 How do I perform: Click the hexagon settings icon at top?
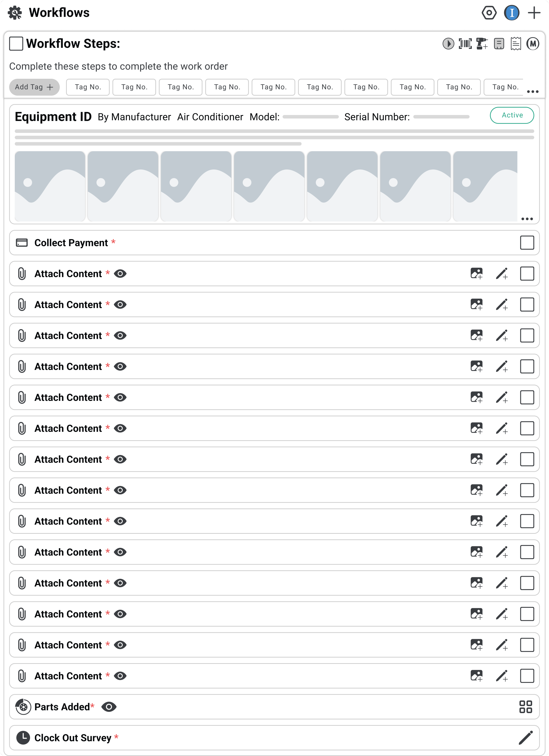489,13
